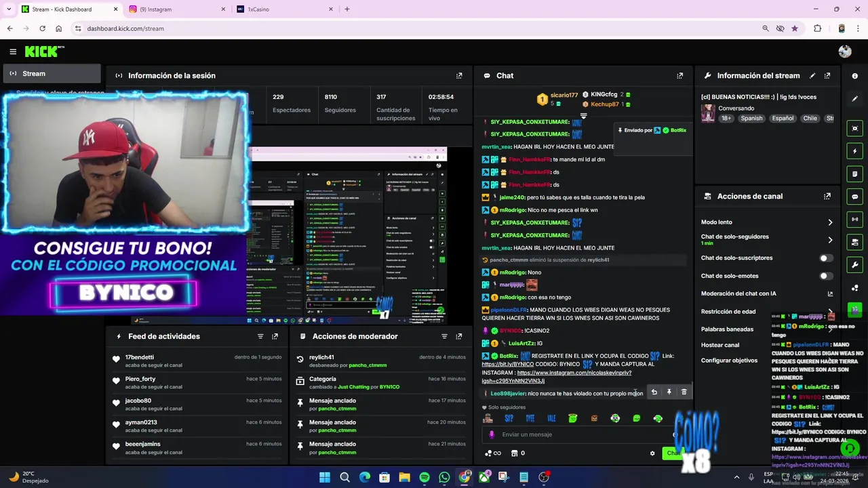Pop out the Acciones de moderador panel
Screen dimensions: 868x488
coord(459,336)
